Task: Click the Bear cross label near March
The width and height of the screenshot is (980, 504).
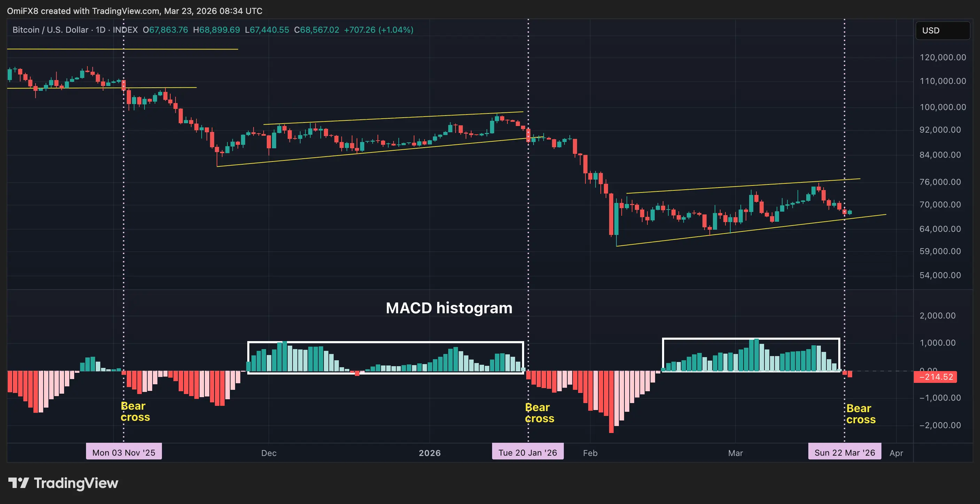Action: pos(861,414)
